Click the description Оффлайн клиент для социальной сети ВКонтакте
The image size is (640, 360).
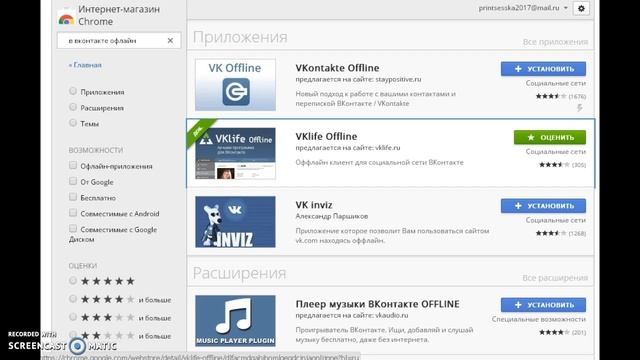point(379,162)
